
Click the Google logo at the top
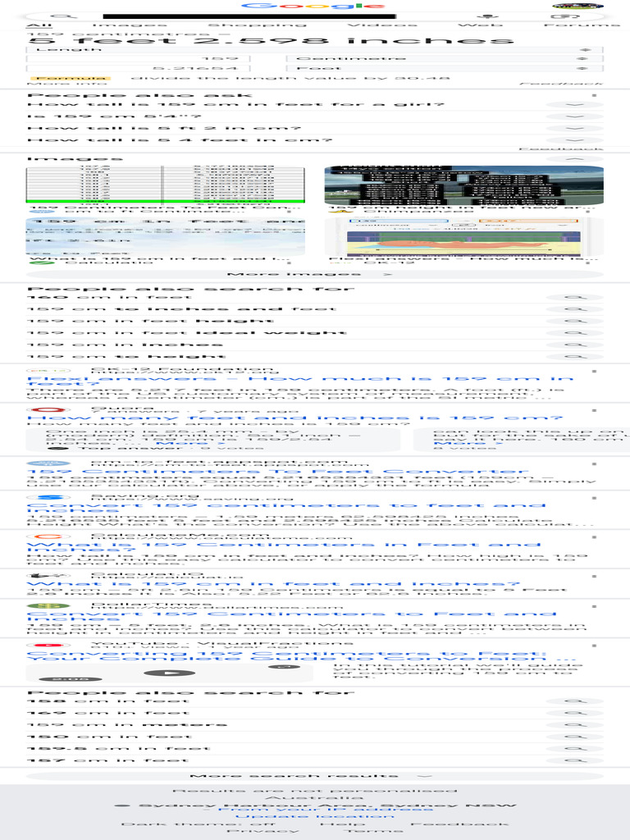[313, 6]
